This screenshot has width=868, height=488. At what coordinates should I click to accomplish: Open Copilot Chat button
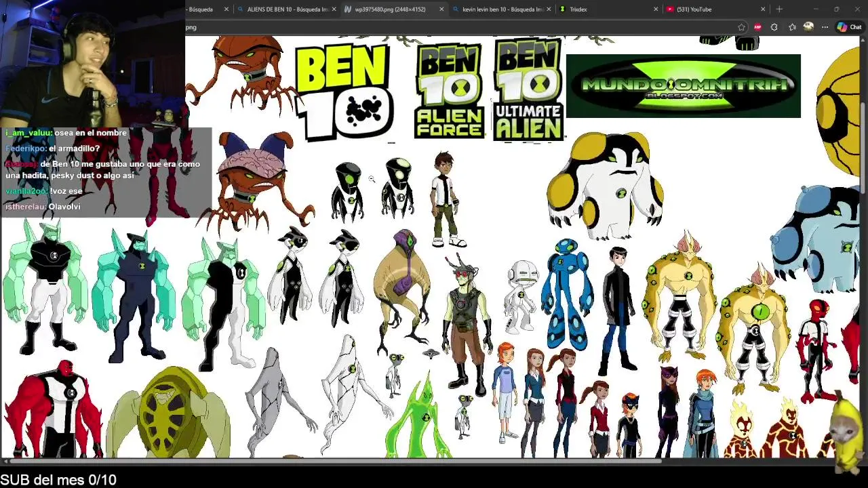point(849,27)
